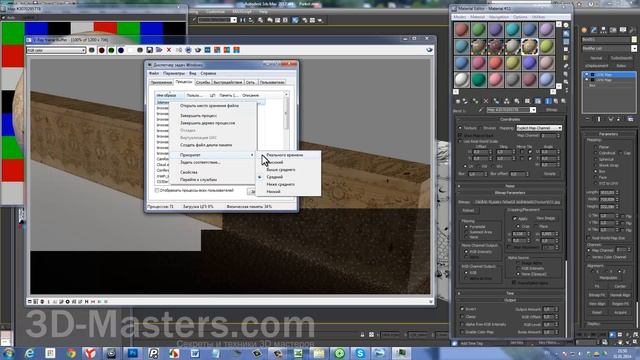Switch to 'Приложения' tab in Task Manager

[161, 82]
